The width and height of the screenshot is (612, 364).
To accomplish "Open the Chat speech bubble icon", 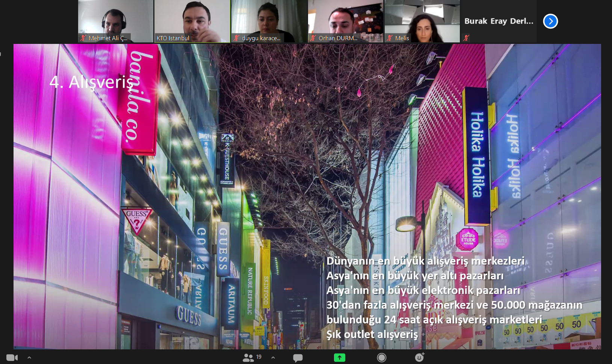I will coord(298,358).
